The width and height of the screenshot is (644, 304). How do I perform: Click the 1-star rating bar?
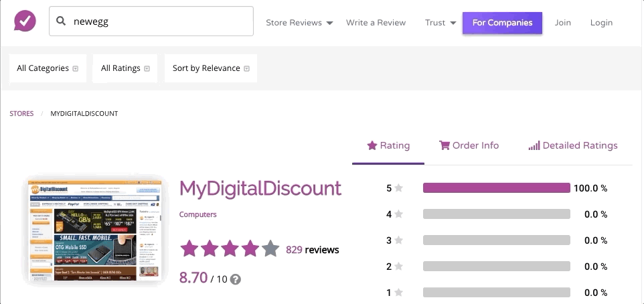[497, 293]
